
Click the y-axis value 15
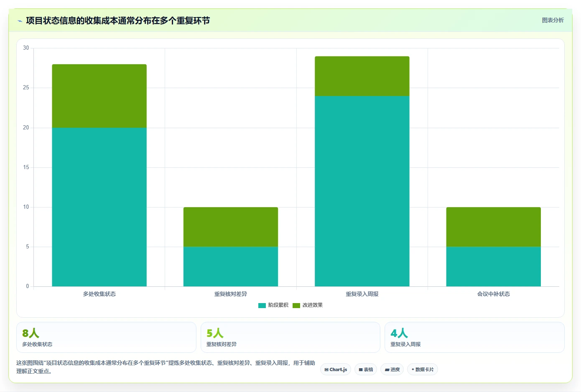point(26,167)
